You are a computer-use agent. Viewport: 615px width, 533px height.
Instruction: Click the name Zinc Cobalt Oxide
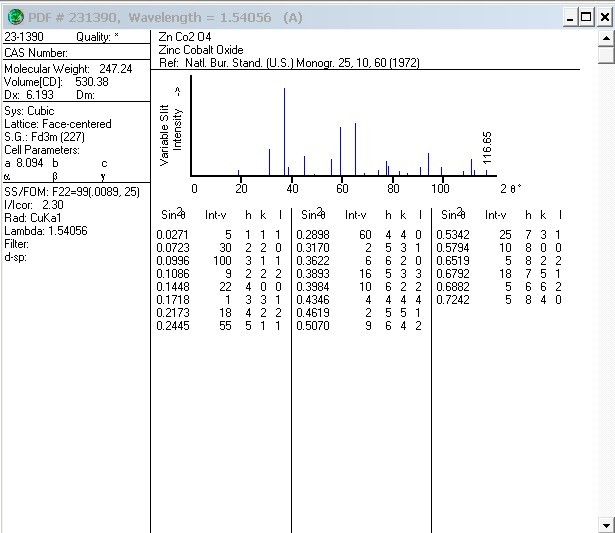[201, 50]
